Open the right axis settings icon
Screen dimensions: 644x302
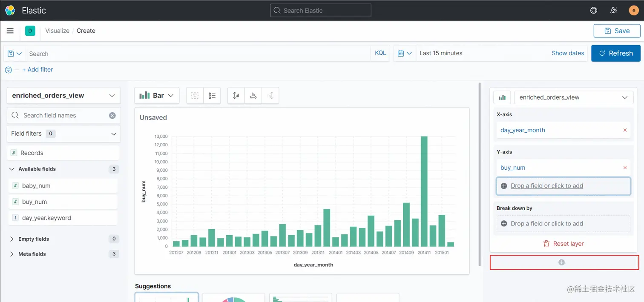point(270,95)
